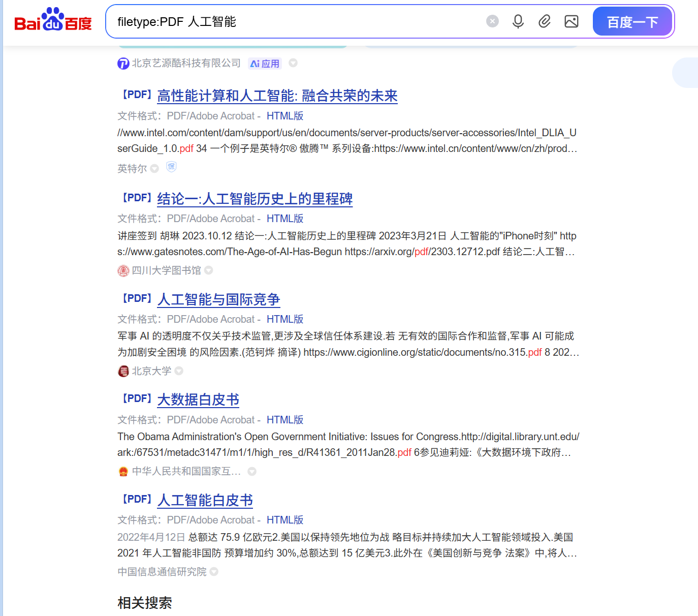Viewport: 698px width, 616px height.
Task: Click the shield badge next to 英特尔
Action: pyautogui.click(x=171, y=167)
